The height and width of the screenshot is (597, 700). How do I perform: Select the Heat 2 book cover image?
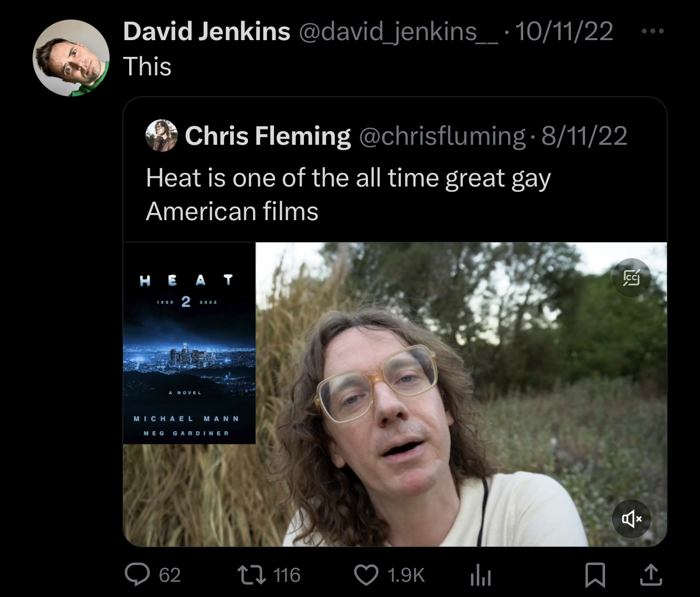click(x=189, y=343)
